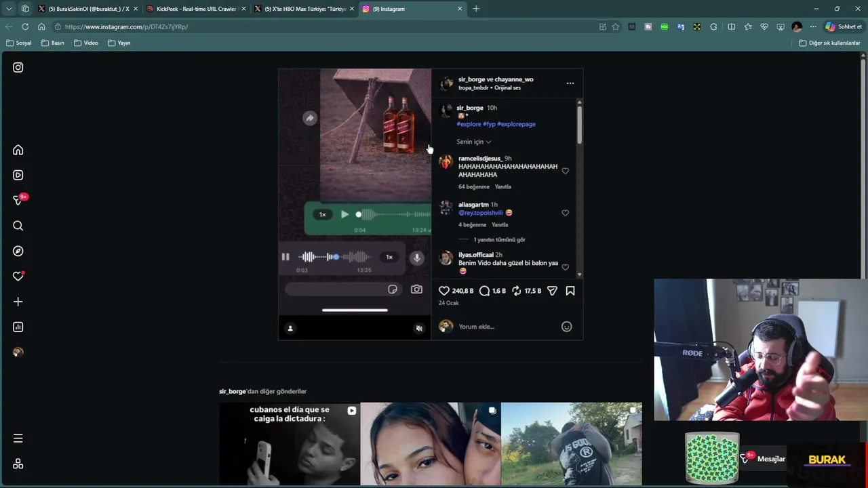Open post options three-dot menu
This screenshot has height=488, width=868.
coord(570,83)
